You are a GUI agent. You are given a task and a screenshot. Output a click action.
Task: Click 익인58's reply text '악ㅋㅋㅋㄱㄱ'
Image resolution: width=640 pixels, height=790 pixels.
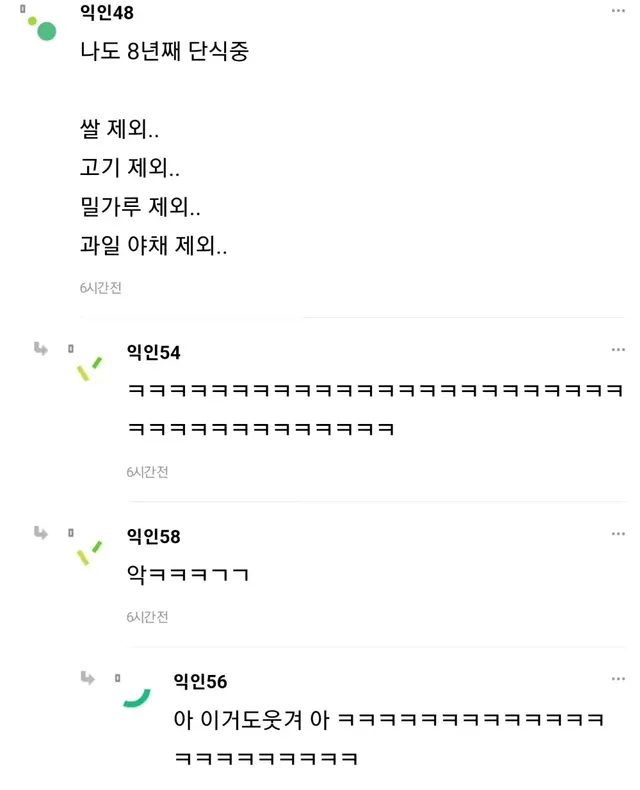click(187, 575)
